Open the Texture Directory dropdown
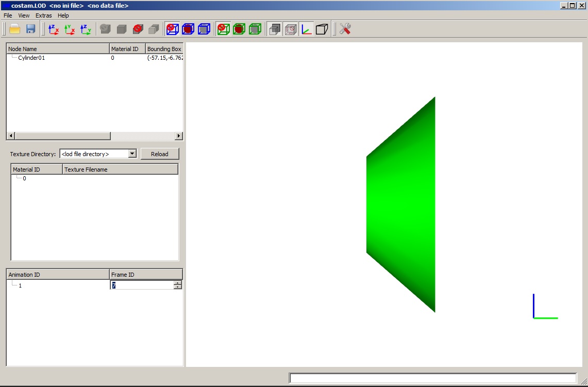This screenshot has width=588, height=387. pyautogui.click(x=132, y=154)
